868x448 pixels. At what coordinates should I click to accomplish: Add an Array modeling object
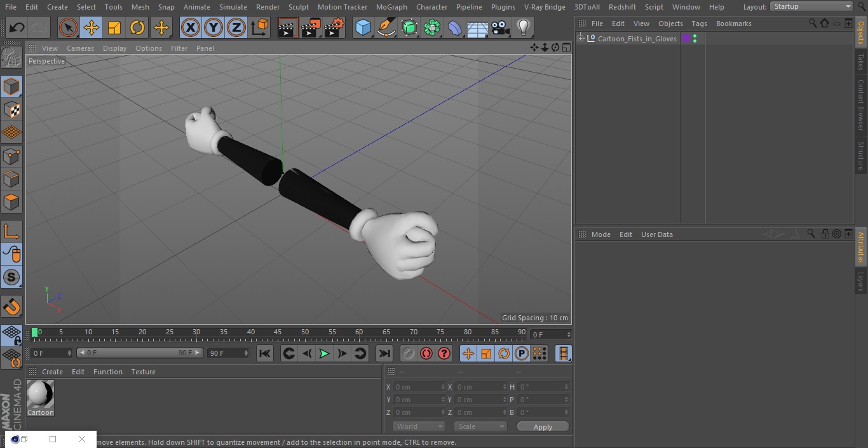pos(432,28)
